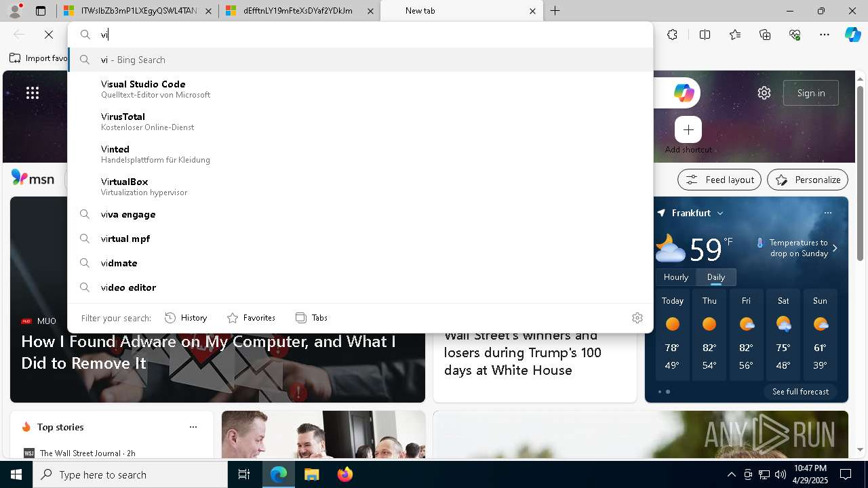Toggle split screen view
868x488 pixels.
(x=705, y=35)
